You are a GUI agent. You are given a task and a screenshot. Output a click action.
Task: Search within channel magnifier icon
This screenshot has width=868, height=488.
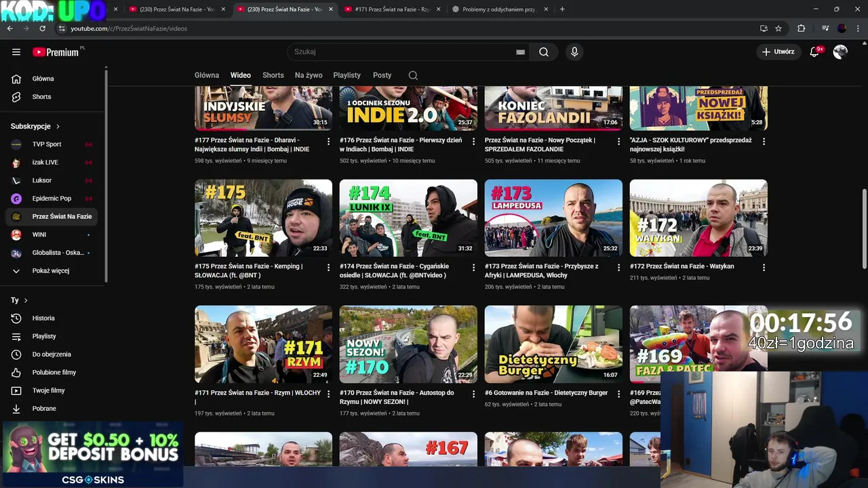pyautogui.click(x=413, y=75)
